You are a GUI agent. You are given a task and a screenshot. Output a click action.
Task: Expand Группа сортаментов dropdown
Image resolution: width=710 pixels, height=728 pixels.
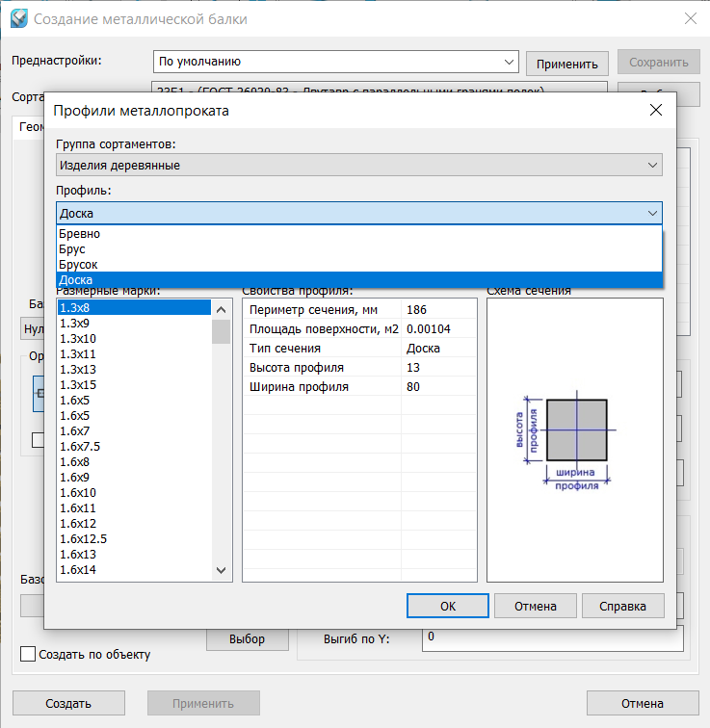[358, 165]
